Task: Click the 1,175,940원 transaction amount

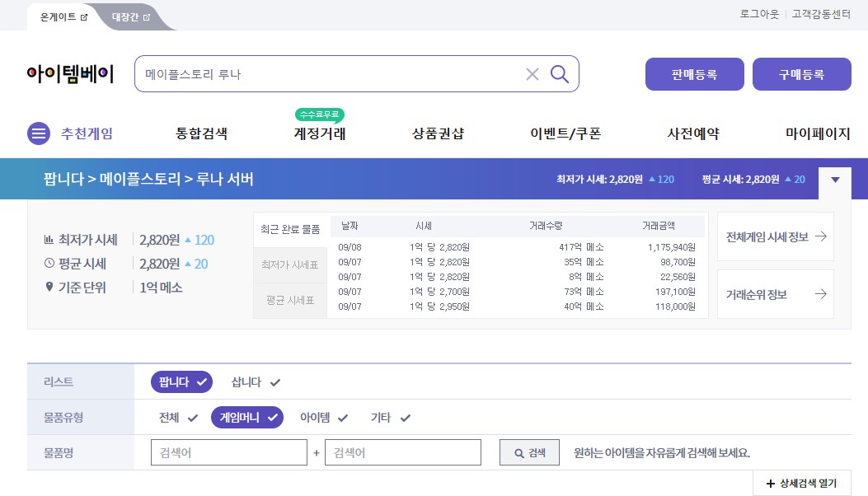Action: (672, 247)
